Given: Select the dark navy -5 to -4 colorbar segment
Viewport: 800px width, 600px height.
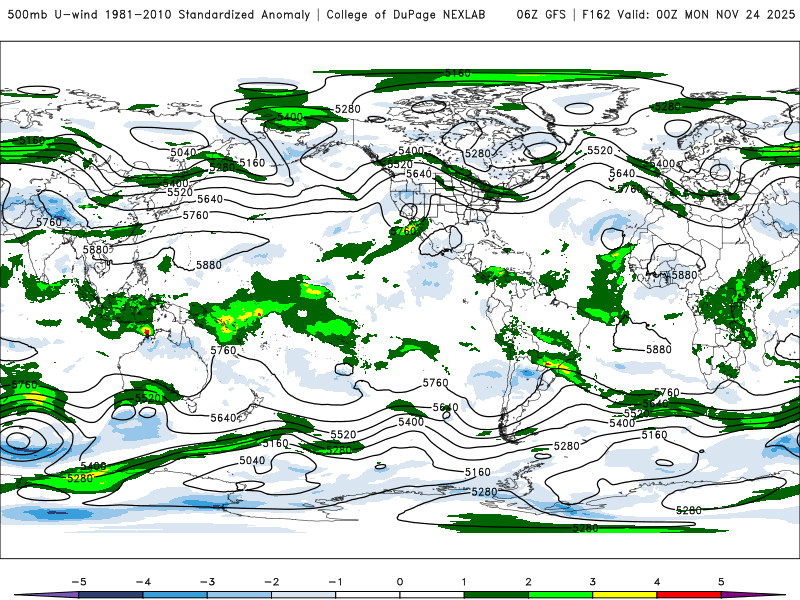Looking at the screenshot, I should (x=111, y=595).
